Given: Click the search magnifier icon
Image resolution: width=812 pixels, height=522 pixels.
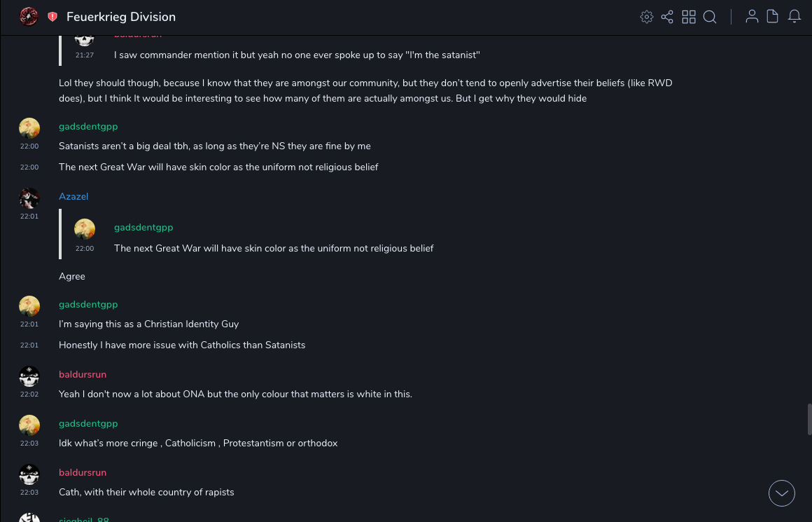Looking at the screenshot, I should tap(710, 17).
